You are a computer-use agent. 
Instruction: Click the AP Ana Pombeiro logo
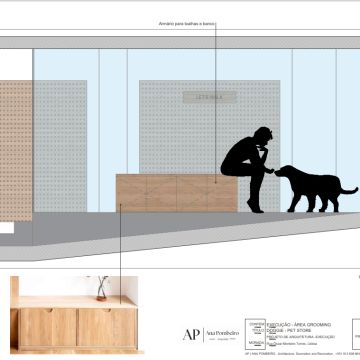[x=211, y=334]
